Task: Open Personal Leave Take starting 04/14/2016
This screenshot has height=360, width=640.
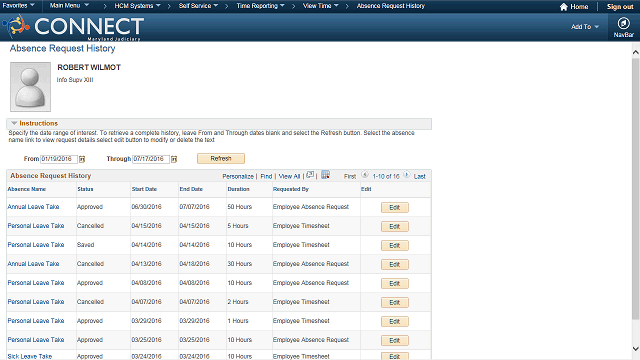Action: [x=36, y=244]
